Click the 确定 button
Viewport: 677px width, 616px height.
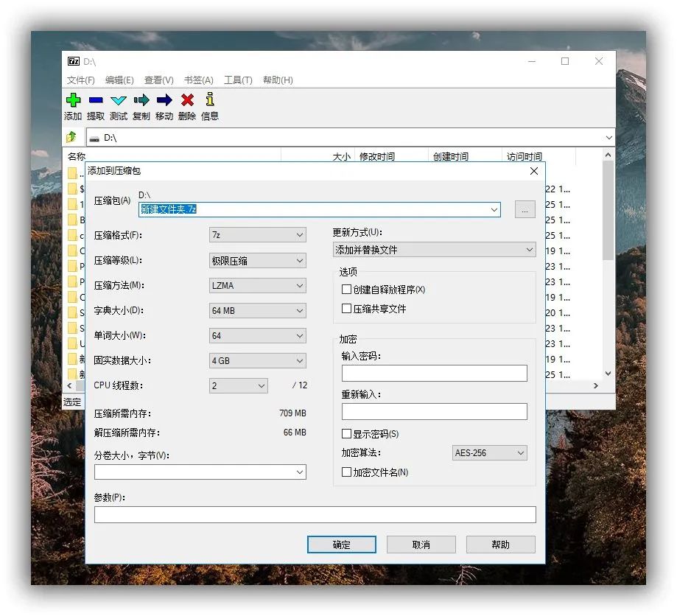[342, 545]
